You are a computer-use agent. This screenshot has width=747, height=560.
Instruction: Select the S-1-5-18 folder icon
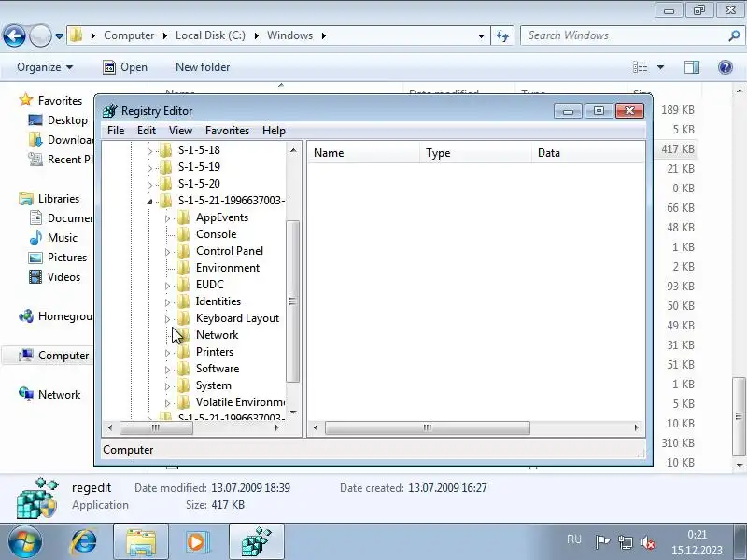tap(165, 150)
